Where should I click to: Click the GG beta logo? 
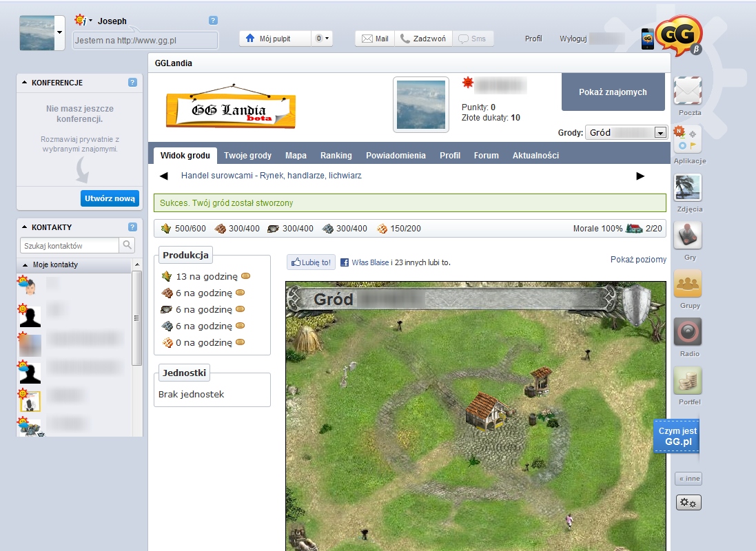tap(679, 34)
